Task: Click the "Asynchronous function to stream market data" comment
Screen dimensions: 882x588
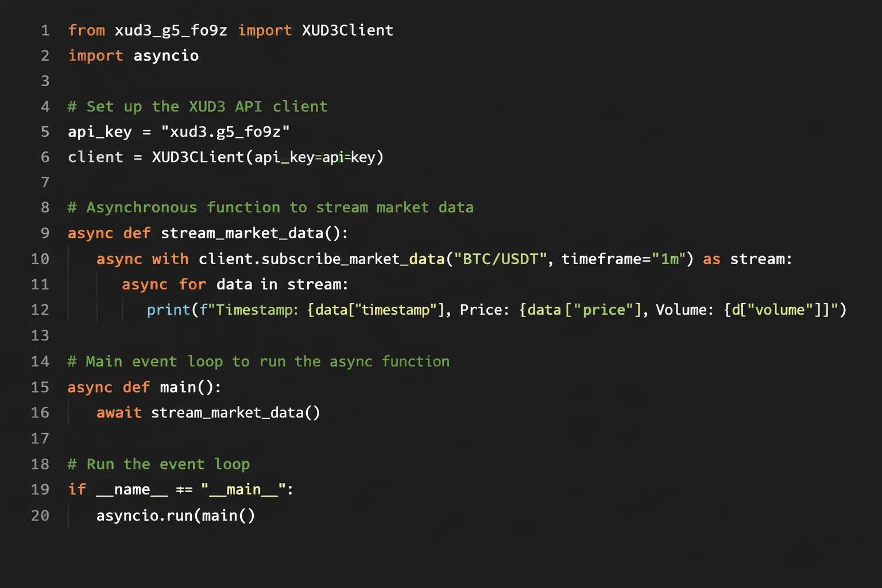Action: 270,208
